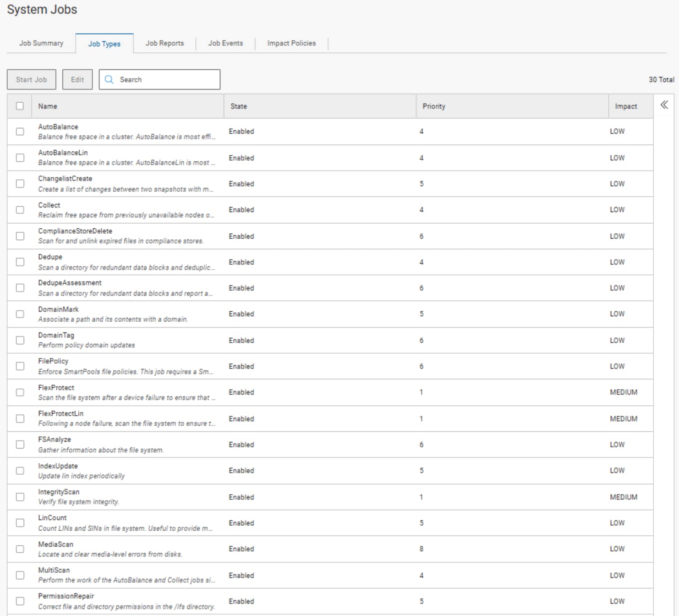Click the MultiScan job name

point(54,570)
